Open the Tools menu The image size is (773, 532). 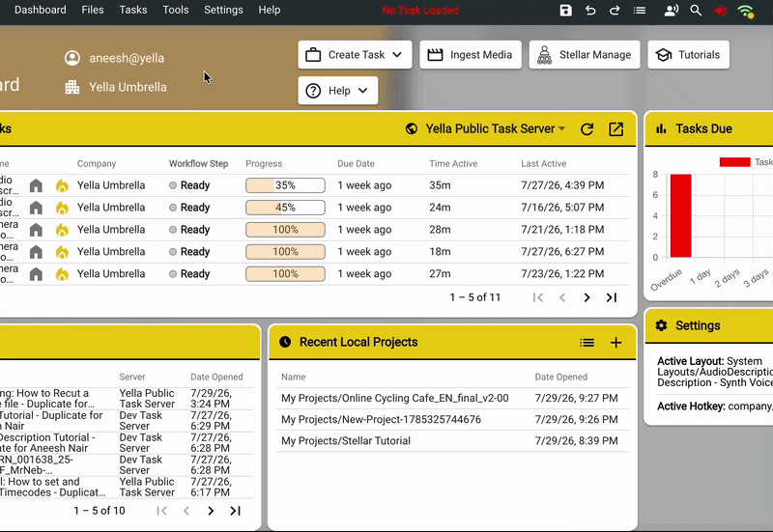tap(176, 10)
